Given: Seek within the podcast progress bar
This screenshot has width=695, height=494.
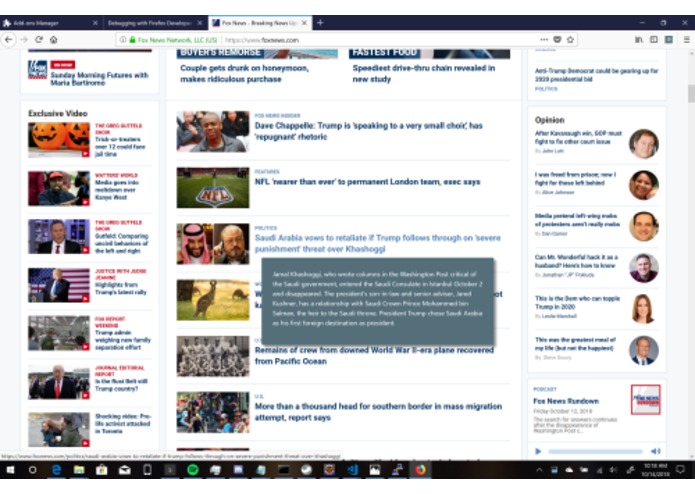Looking at the screenshot, I should coord(595,451).
